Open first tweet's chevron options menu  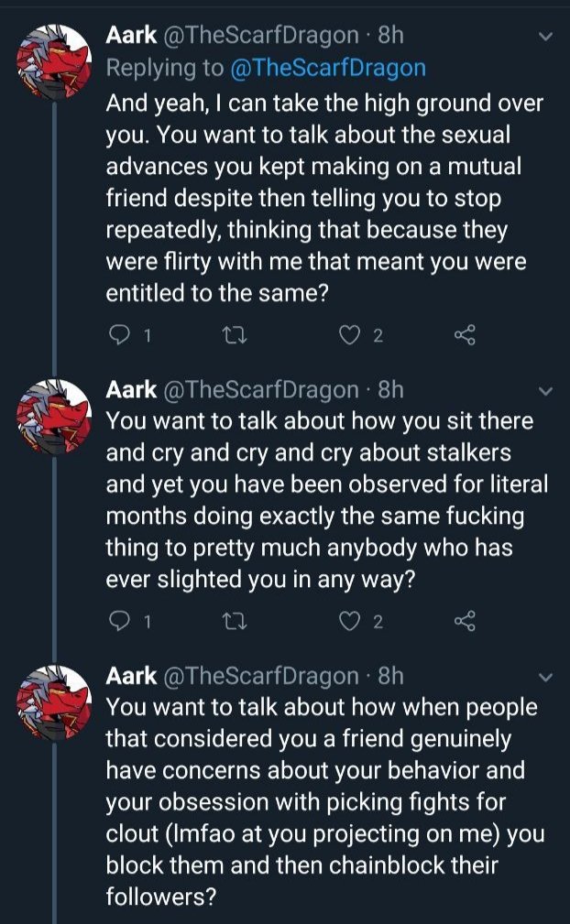point(546,37)
